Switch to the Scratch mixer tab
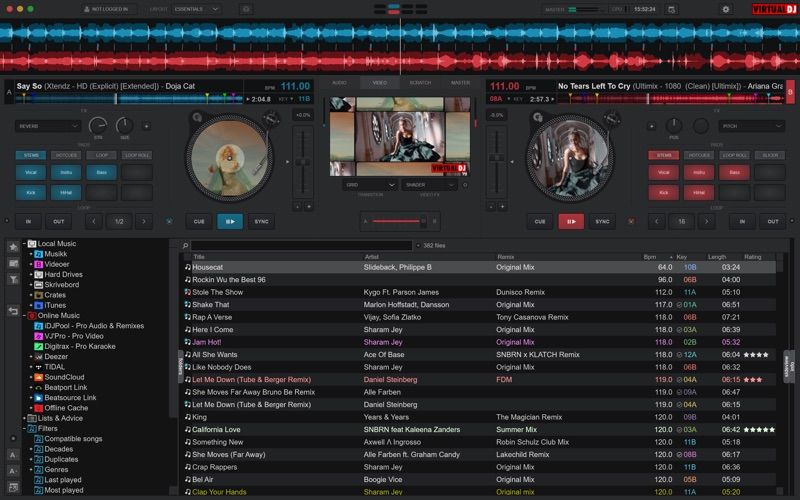Image resolution: width=800 pixels, height=500 pixels. [420, 83]
